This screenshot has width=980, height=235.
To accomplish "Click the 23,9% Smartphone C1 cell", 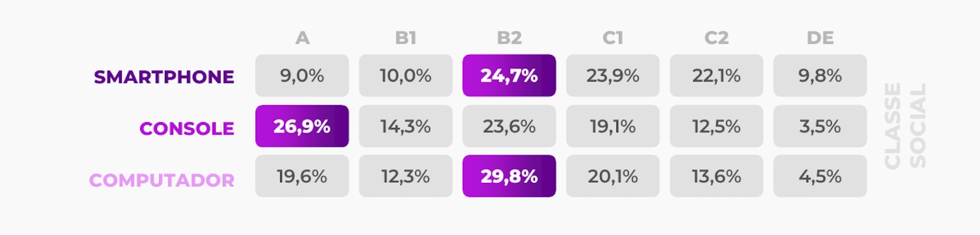I will (612, 76).
